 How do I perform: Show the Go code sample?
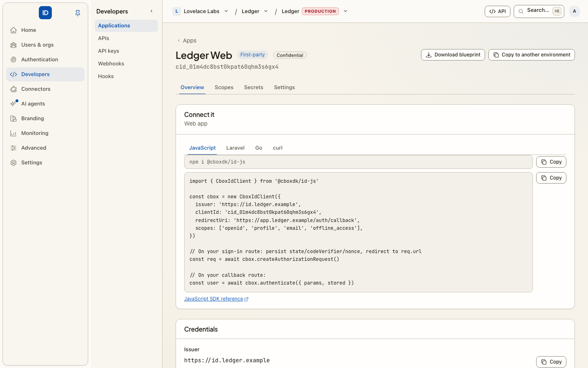259,148
